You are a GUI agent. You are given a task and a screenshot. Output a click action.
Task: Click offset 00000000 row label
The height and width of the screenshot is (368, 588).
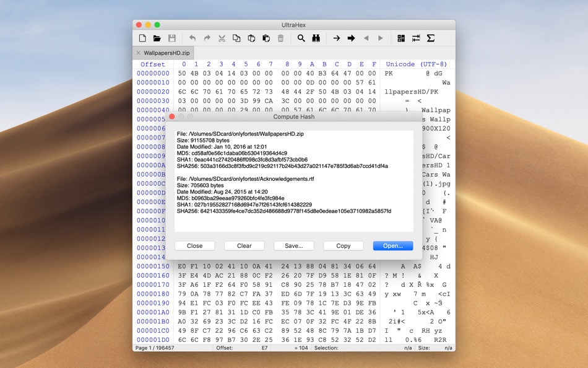[153, 74]
